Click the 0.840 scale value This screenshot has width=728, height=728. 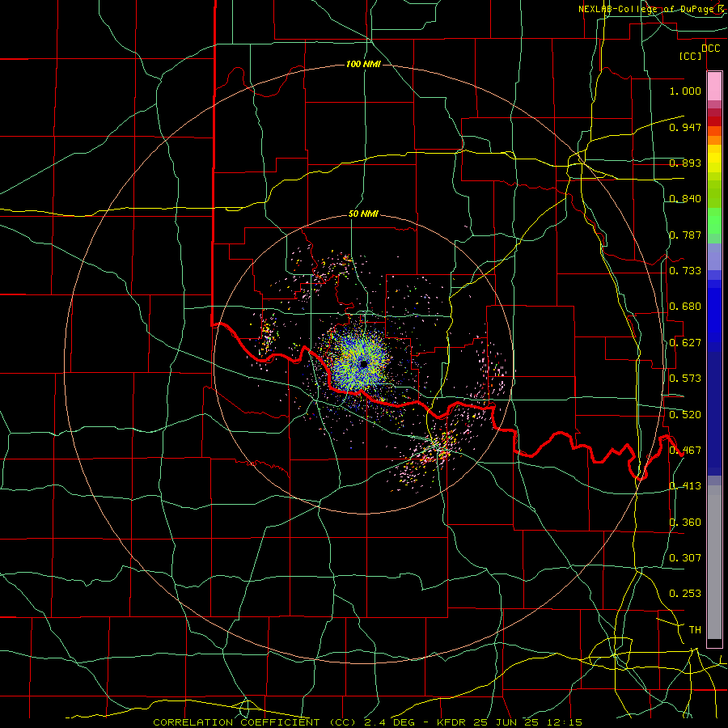685,199
